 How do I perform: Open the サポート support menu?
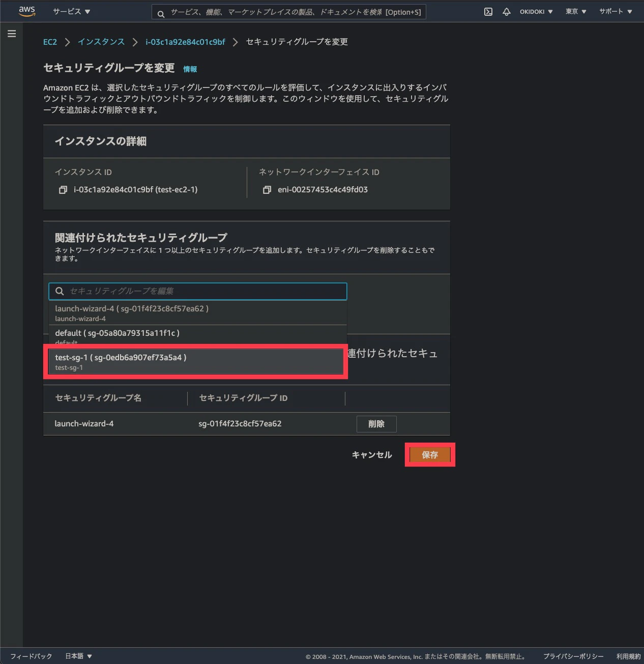pos(616,12)
